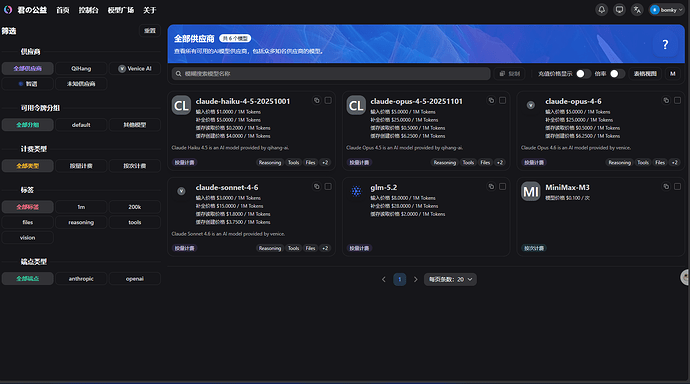
Task: Click Venice icon on claude-sonnet-4-6 card
Action: point(181,191)
